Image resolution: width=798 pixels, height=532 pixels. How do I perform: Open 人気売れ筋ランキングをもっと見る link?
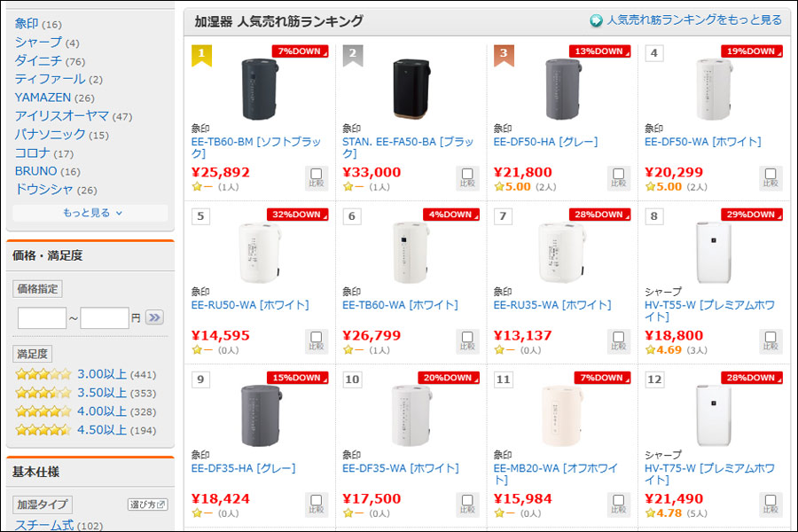point(693,20)
